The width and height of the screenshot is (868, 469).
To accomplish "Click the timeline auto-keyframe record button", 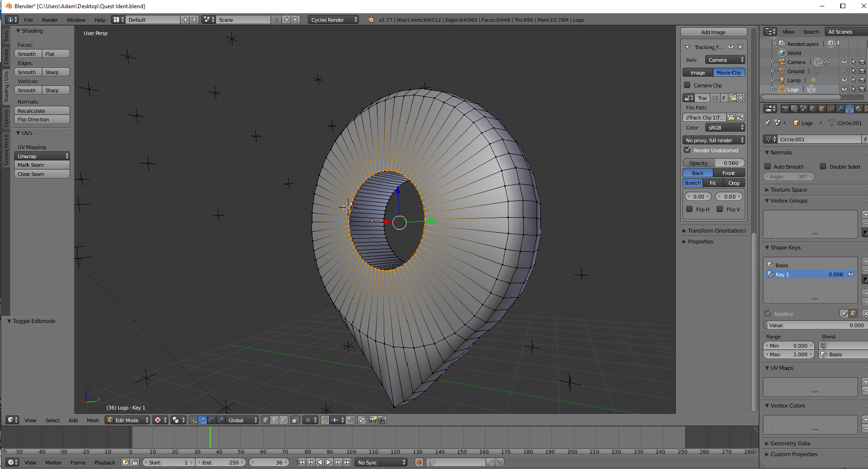I will [419, 462].
